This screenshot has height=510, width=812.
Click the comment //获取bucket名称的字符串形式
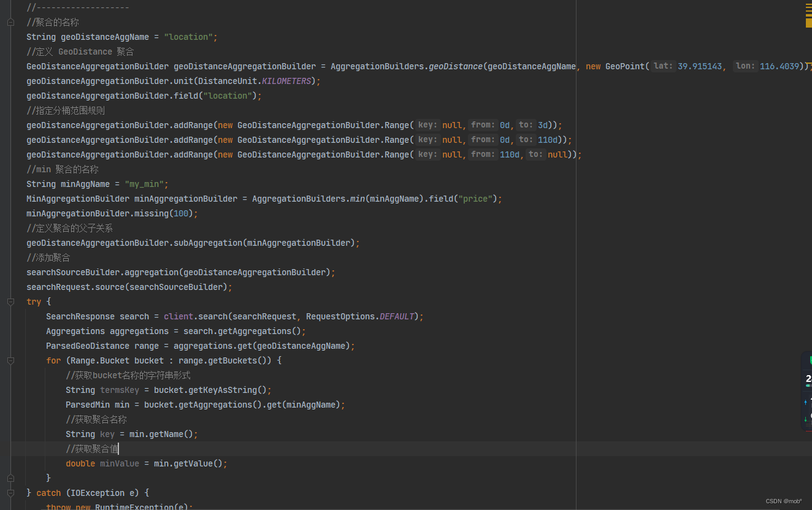(x=128, y=375)
